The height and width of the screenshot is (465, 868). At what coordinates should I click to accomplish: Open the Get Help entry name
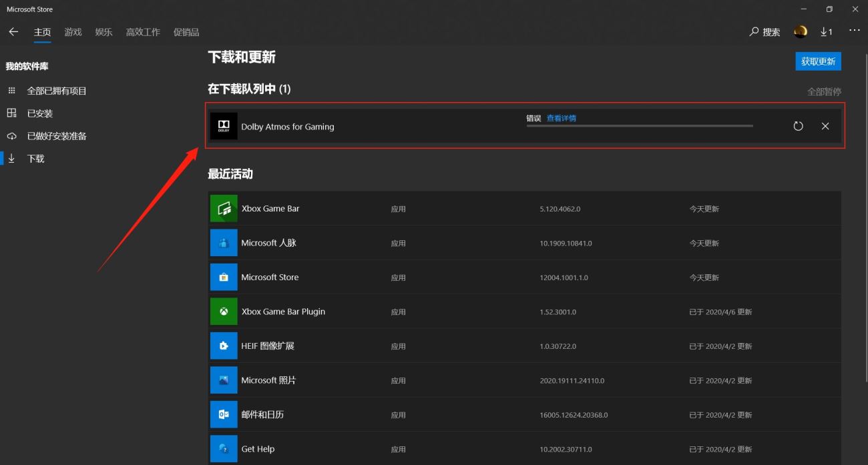click(258, 449)
